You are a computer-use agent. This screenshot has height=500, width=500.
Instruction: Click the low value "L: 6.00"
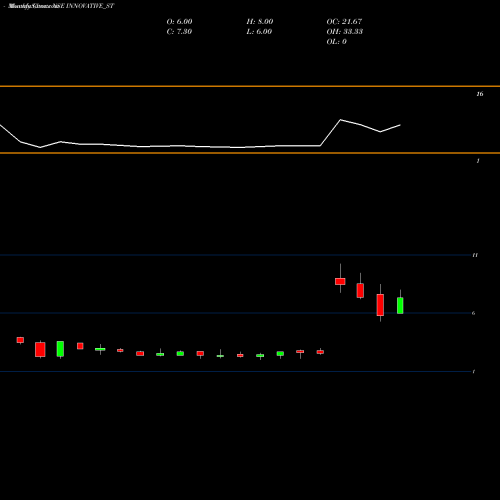point(259,32)
